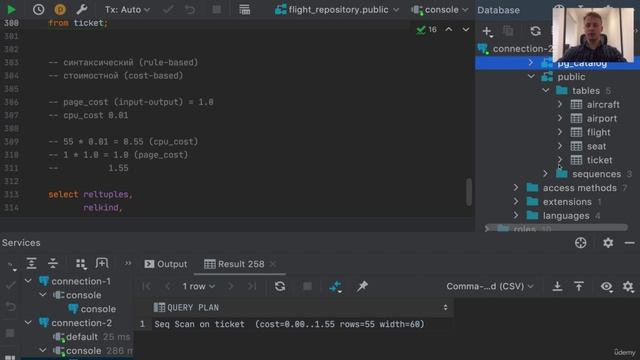Sort by the QUERY PLAN column header
The width and height of the screenshot is (640, 360).
(301, 307)
